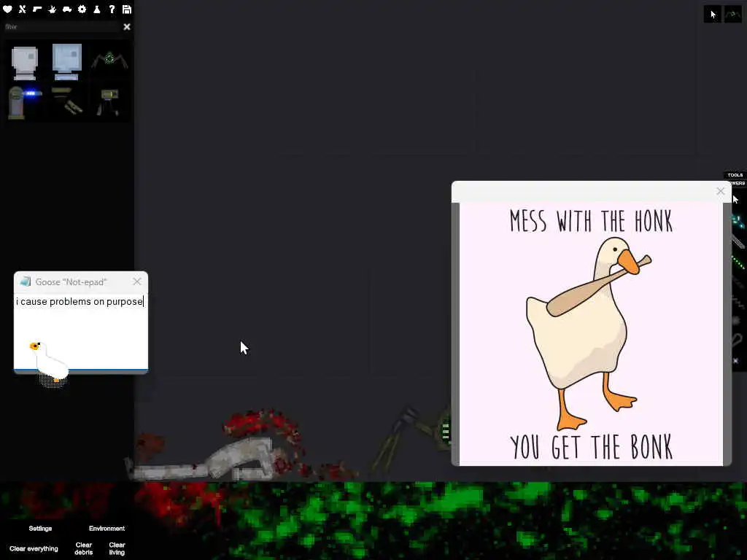The height and width of the screenshot is (560, 747).
Task: Select the broken mechanical arm item
Action: 67,101
